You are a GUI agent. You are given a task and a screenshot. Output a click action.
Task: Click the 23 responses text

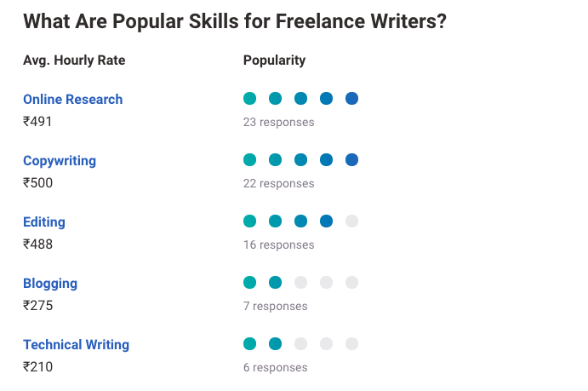[x=278, y=122]
